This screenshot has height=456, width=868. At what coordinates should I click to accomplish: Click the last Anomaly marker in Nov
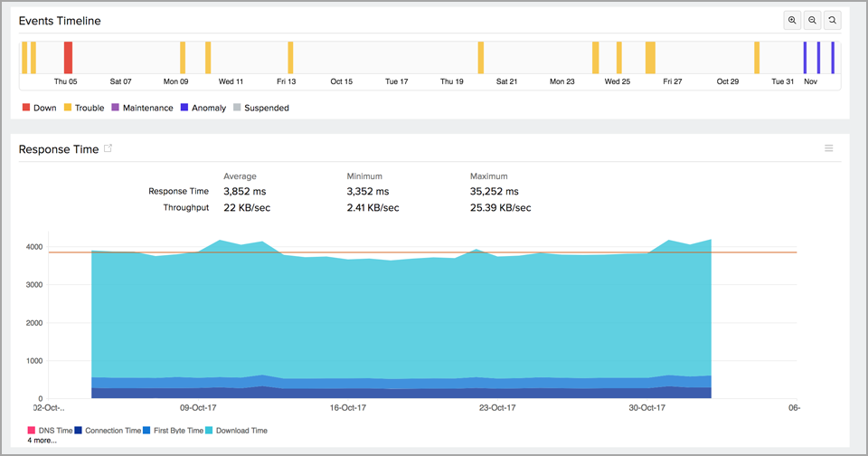coord(833,57)
